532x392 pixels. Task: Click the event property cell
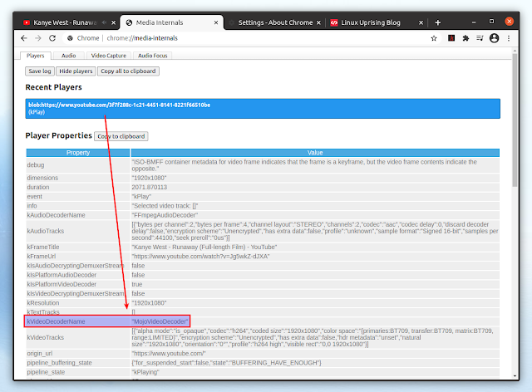tap(78, 197)
